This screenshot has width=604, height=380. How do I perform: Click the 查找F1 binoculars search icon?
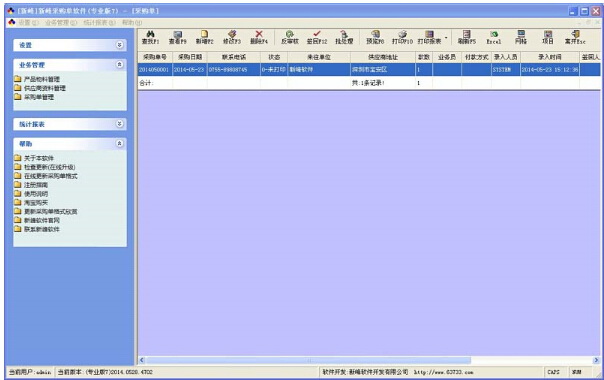pyautogui.click(x=150, y=37)
